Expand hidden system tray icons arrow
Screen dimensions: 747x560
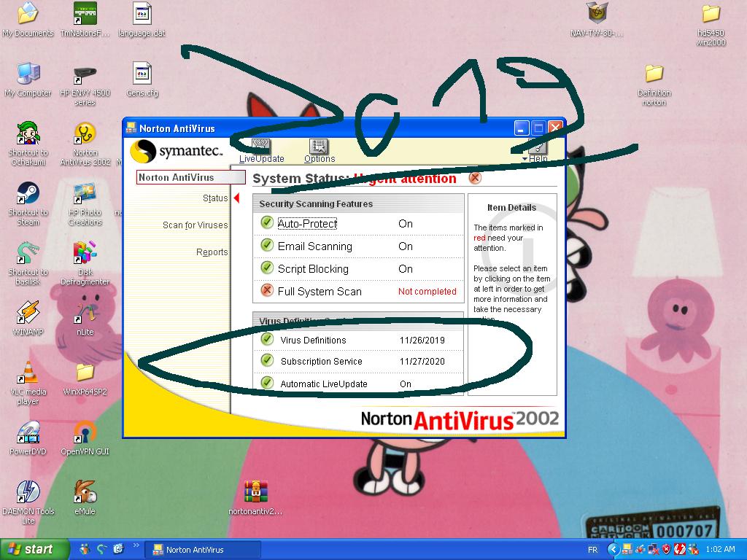click(x=613, y=550)
